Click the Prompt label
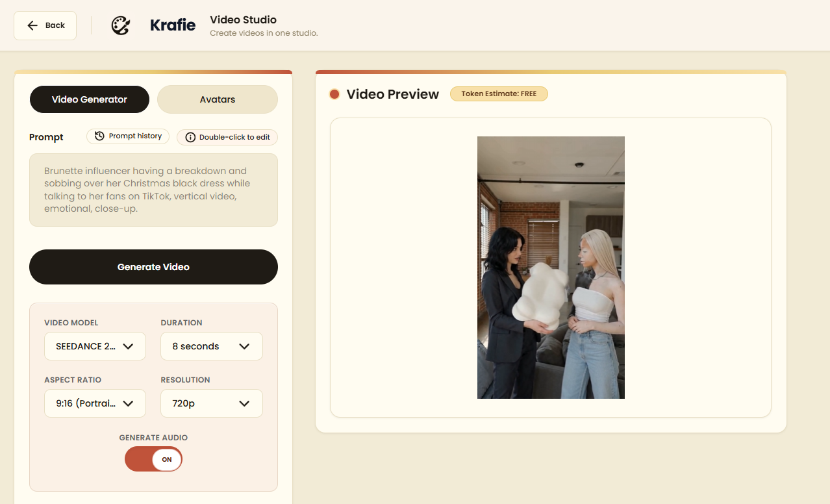Image resolution: width=830 pixels, height=504 pixels. pos(46,137)
